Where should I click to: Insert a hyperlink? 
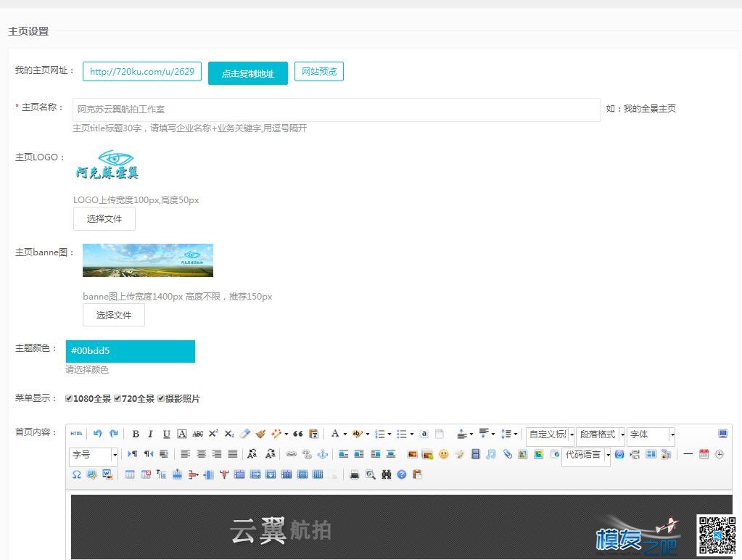[292, 454]
